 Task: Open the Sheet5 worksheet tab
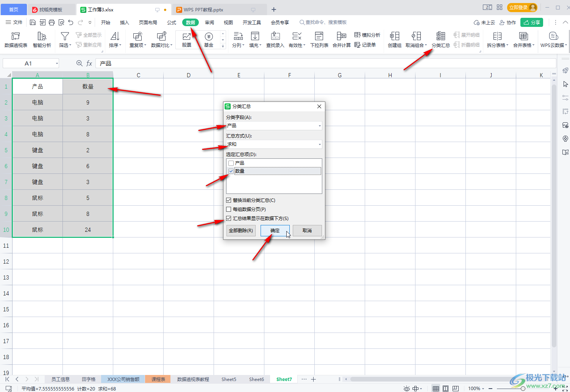point(229,379)
